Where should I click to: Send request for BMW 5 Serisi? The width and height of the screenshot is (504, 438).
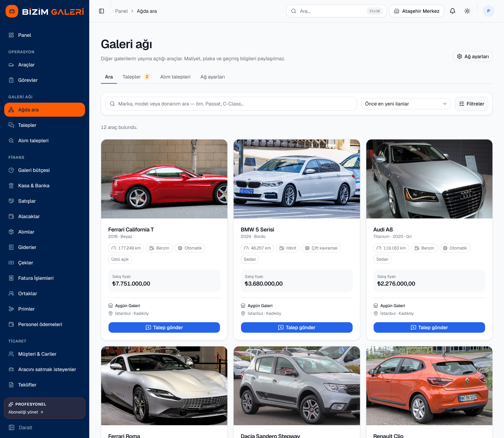click(296, 327)
